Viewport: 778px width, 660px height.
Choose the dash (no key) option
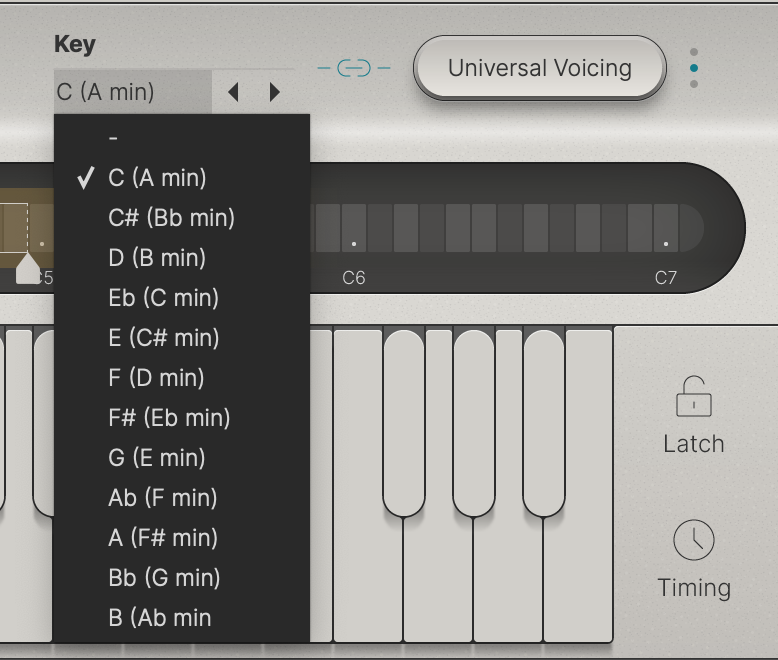(113, 138)
